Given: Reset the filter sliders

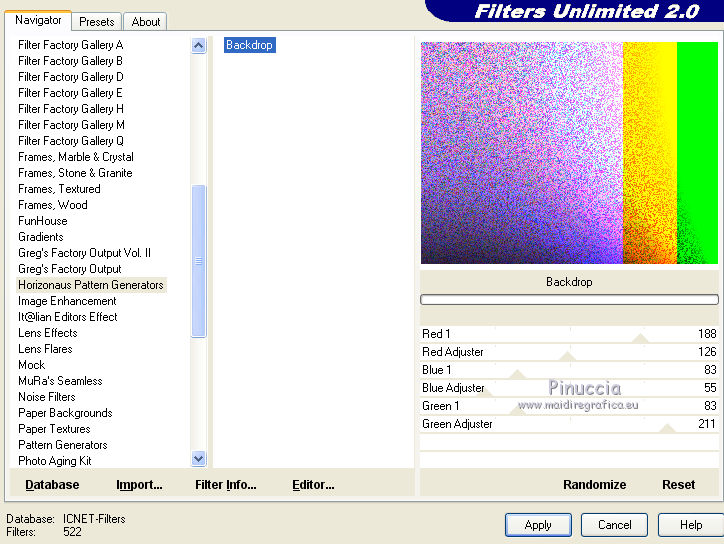Looking at the screenshot, I should (678, 484).
